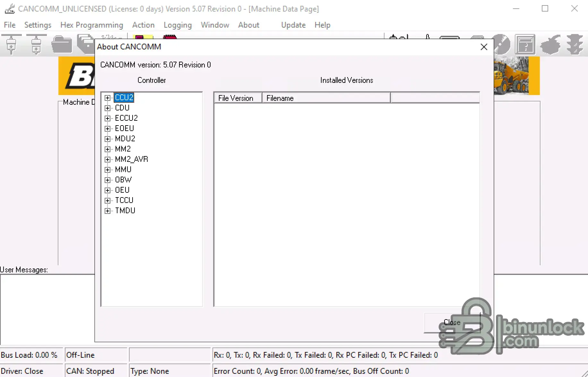Expand the OBW tree node

[108, 180]
